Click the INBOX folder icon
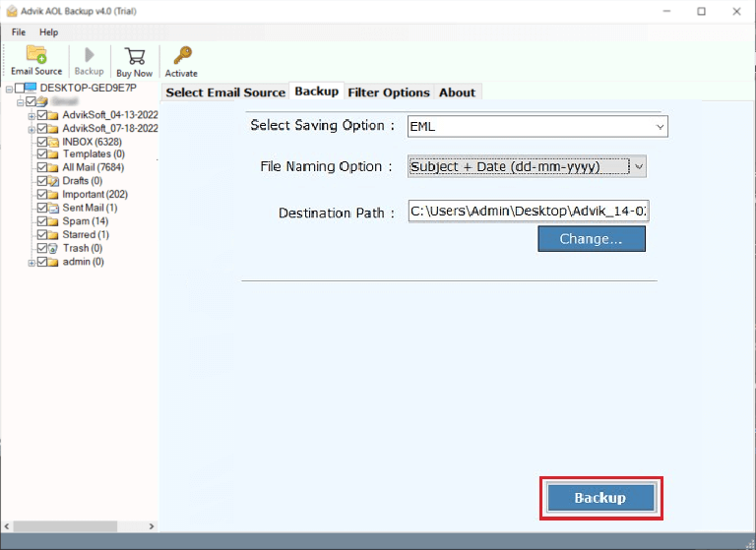Image resolution: width=756 pixels, height=550 pixels. pos(53,142)
